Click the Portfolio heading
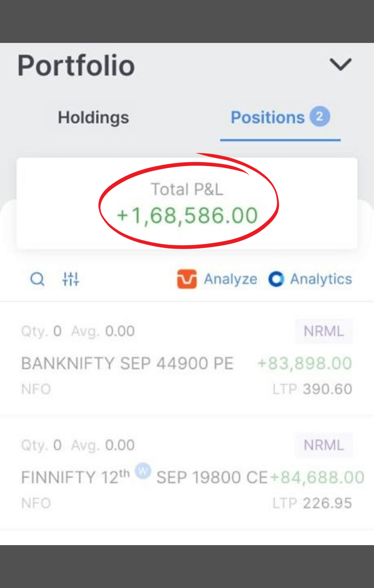Screen dimensions: 374x588 click(x=76, y=66)
